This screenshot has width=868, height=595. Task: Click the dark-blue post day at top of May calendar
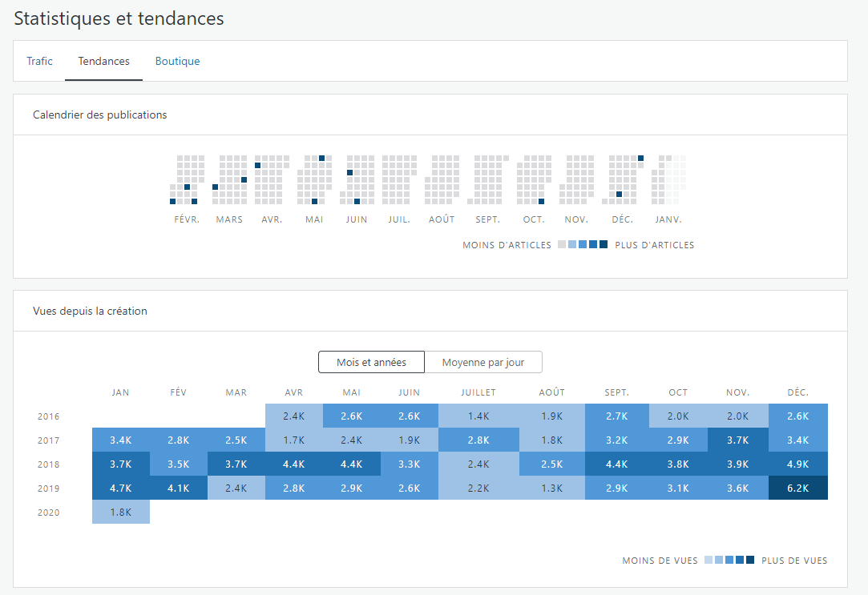tap(321, 158)
